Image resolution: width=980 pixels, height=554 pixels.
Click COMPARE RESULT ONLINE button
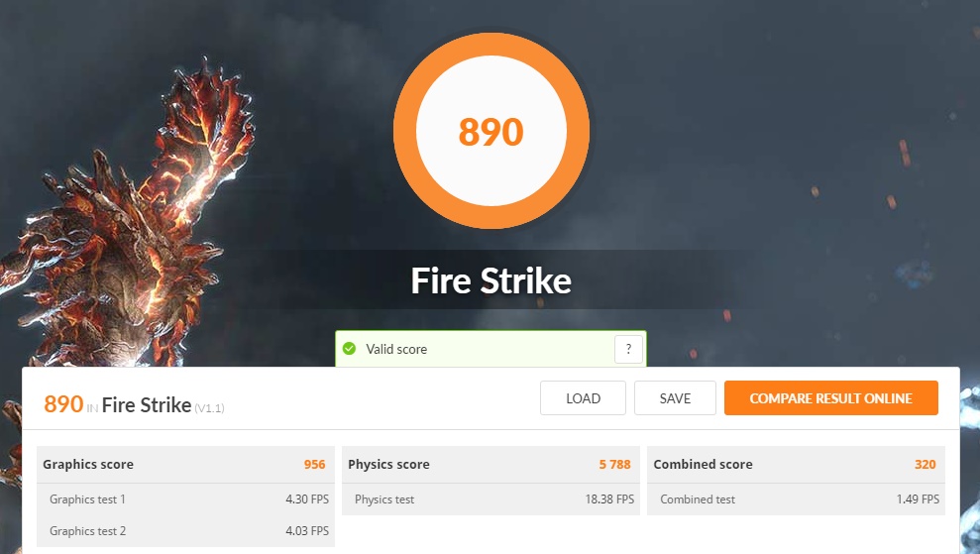tap(831, 398)
